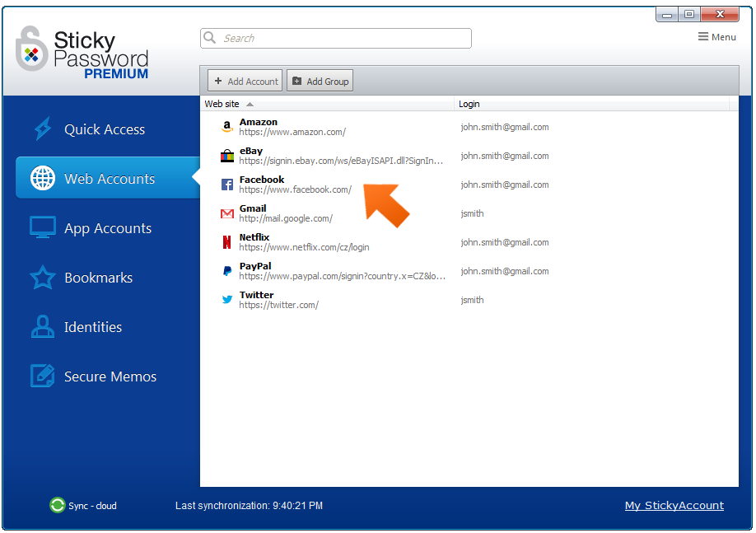The height and width of the screenshot is (533, 756).
Task: Click the Facebook favicon
Action: click(227, 185)
